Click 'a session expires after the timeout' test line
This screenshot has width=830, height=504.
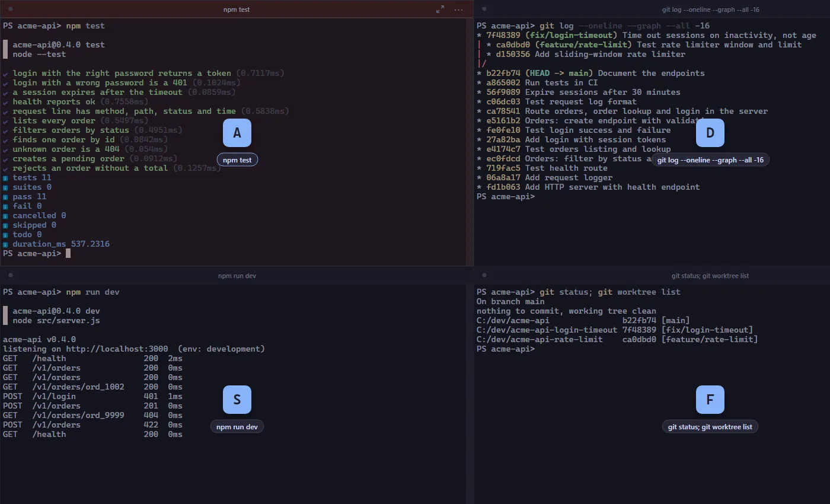[x=97, y=92]
